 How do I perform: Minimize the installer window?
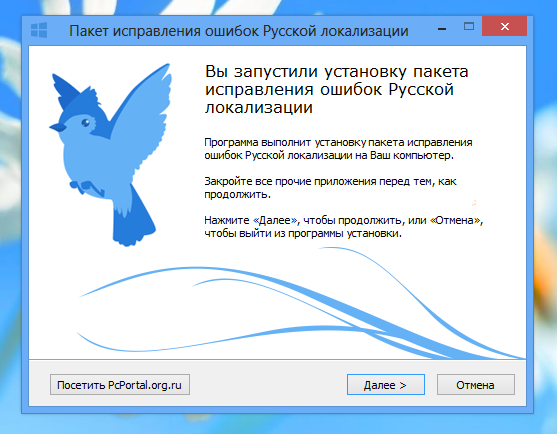[442, 29]
